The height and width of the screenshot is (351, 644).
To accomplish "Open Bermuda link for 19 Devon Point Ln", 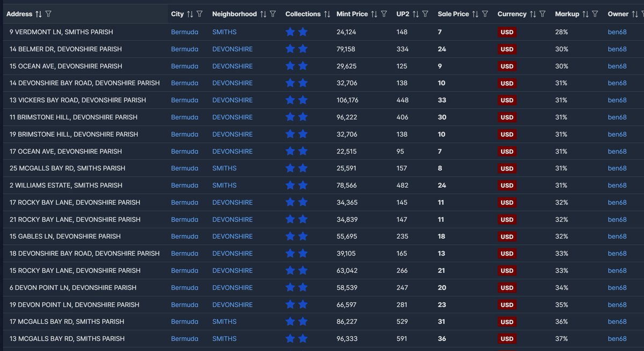I will [x=185, y=304].
